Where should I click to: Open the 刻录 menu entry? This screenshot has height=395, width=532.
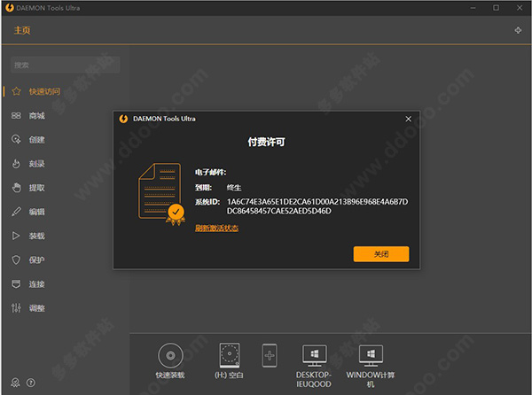(36, 164)
